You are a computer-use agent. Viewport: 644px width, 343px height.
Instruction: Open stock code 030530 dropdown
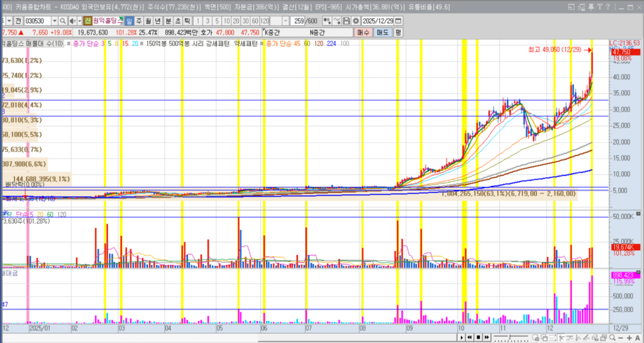53,21
